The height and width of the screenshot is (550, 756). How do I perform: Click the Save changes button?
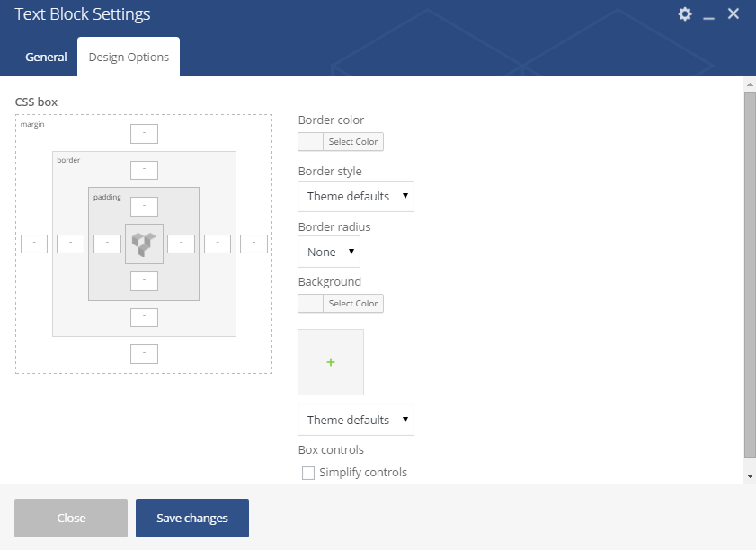pyautogui.click(x=192, y=519)
